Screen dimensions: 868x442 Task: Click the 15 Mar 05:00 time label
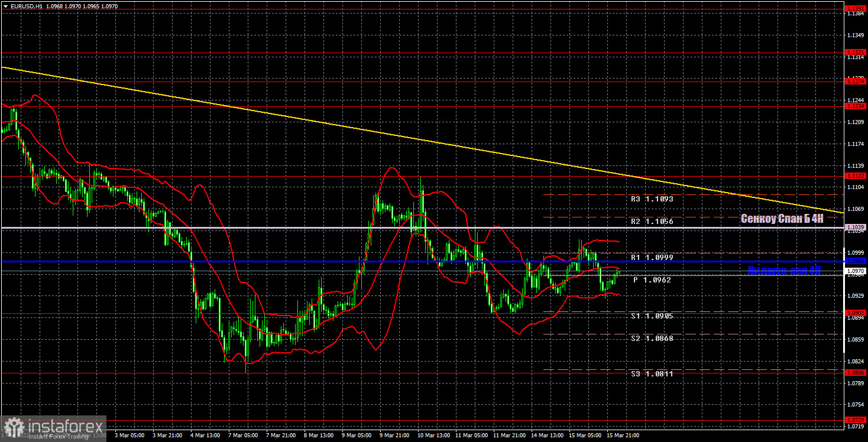[585, 435]
